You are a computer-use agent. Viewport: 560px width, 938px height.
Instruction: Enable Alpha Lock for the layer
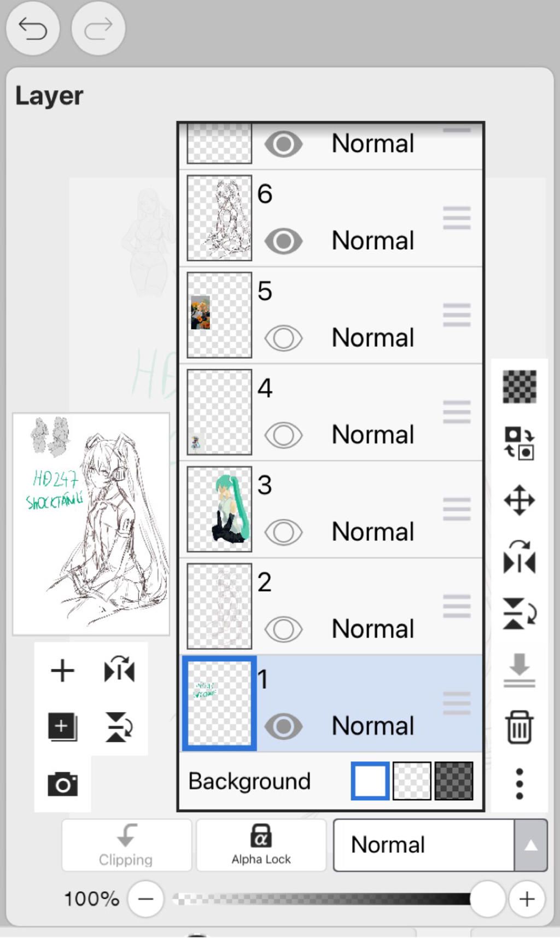point(261,845)
